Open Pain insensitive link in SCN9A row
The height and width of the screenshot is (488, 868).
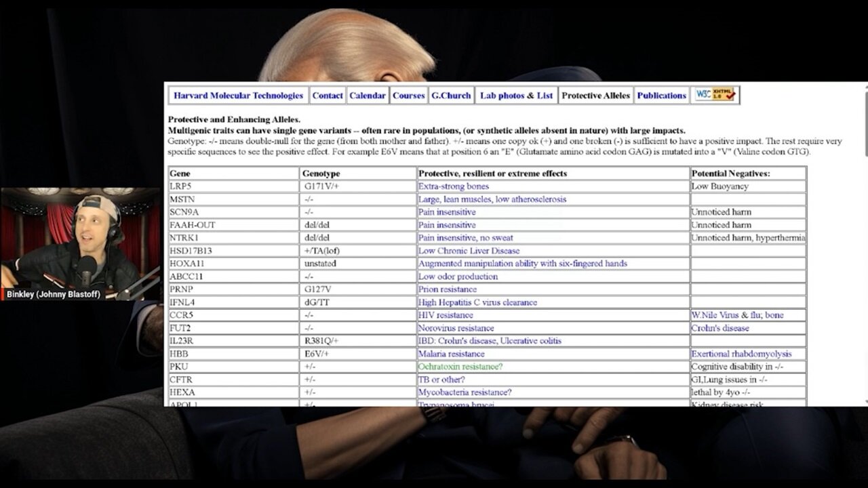447,212
